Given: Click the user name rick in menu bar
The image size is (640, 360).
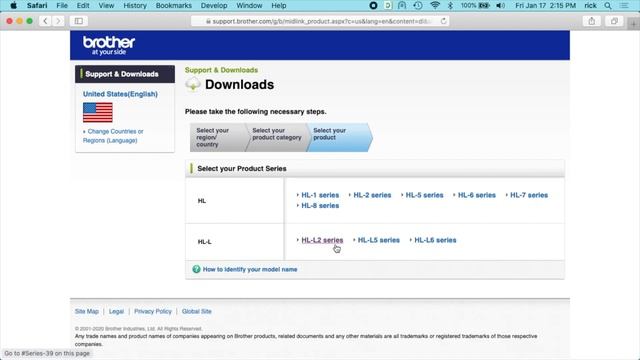Looking at the screenshot, I should tap(590, 6).
